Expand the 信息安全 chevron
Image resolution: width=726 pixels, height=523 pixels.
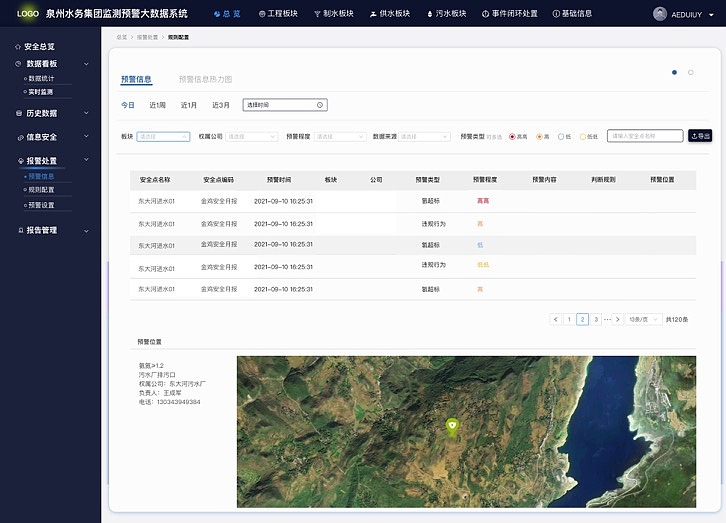point(86,137)
